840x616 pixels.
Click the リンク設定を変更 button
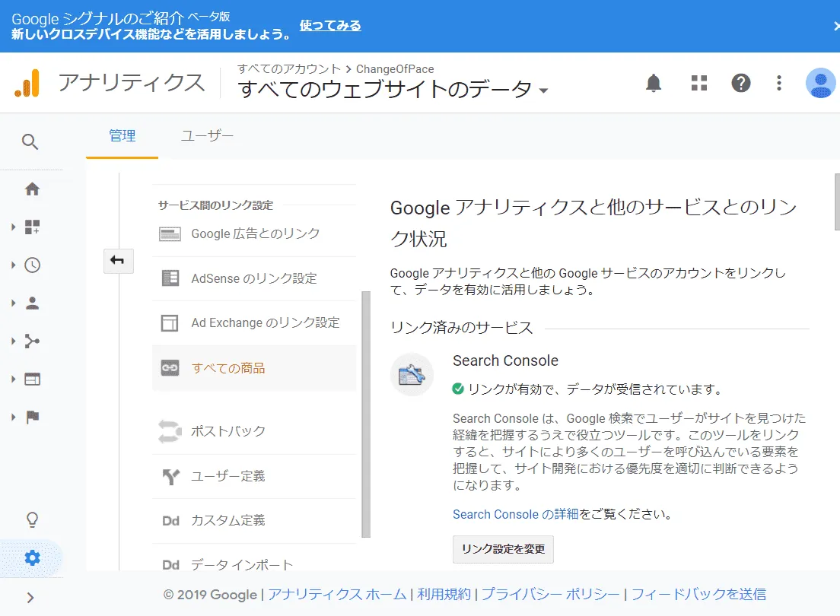coord(503,549)
